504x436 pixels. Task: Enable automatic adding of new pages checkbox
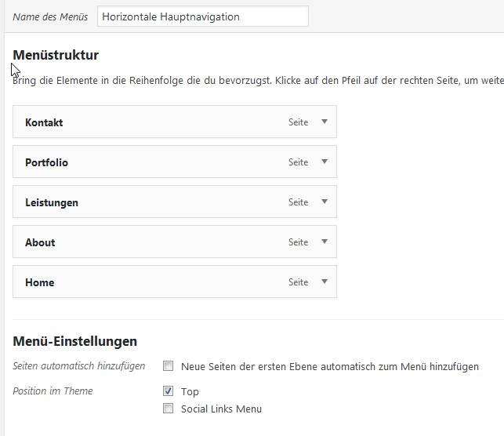pos(168,366)
